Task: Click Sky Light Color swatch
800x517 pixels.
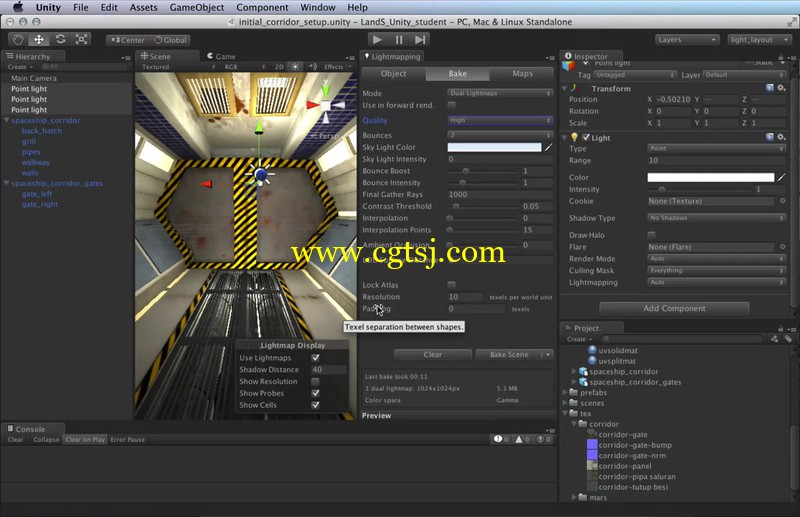Action: pyautogui.click(x=494, y=147)
